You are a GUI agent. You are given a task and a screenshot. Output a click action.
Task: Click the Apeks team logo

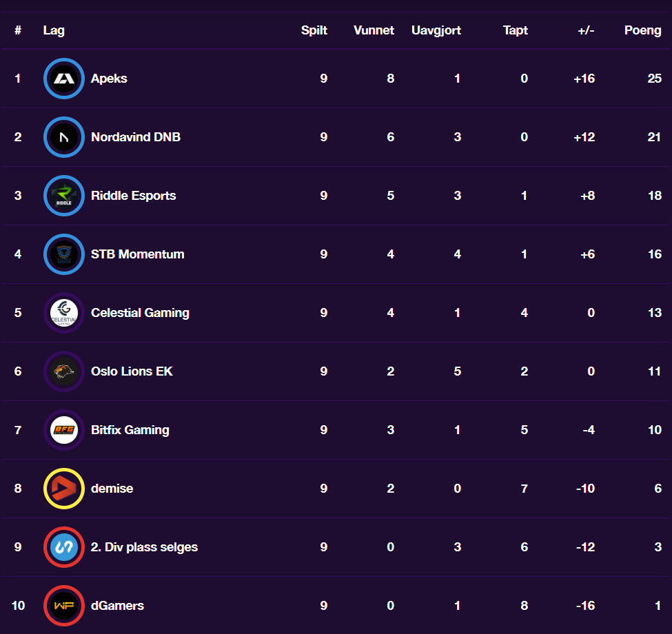(64, 79)
